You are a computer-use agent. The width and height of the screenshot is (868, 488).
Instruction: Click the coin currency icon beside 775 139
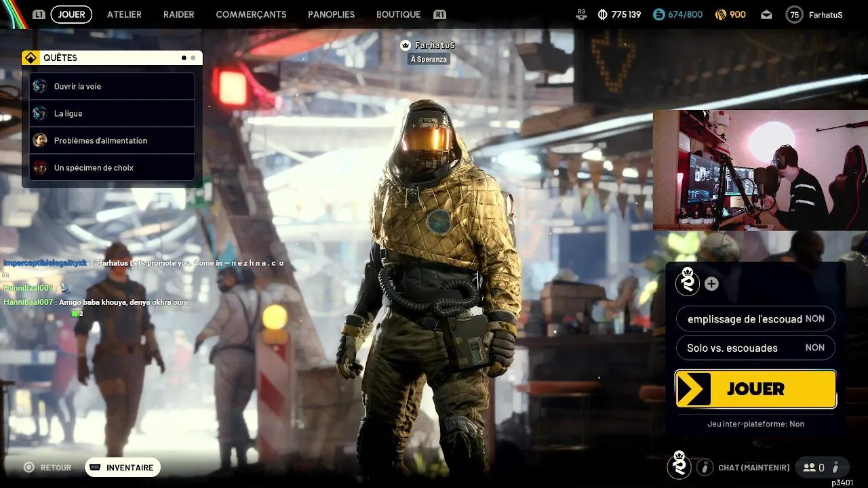603,14
